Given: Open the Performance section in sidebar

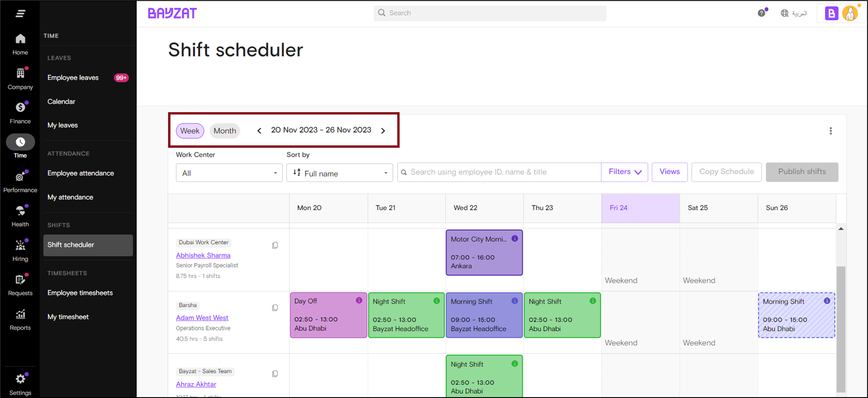Looking at the screenshot, I should (20, 181).
